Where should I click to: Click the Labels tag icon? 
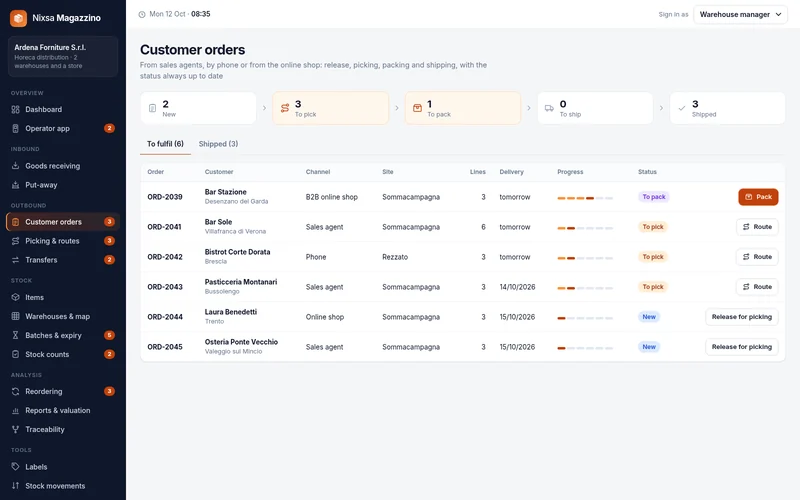[x=15, y=466]
